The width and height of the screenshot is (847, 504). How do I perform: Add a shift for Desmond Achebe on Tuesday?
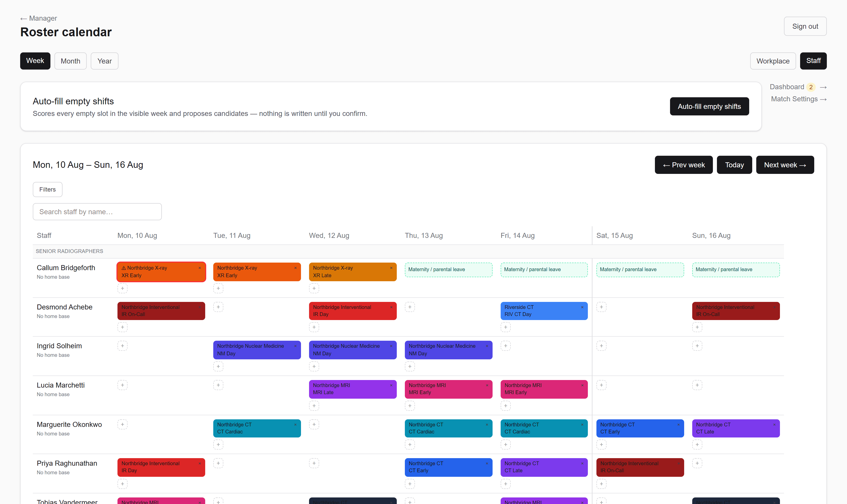click(x=218, y=307)
